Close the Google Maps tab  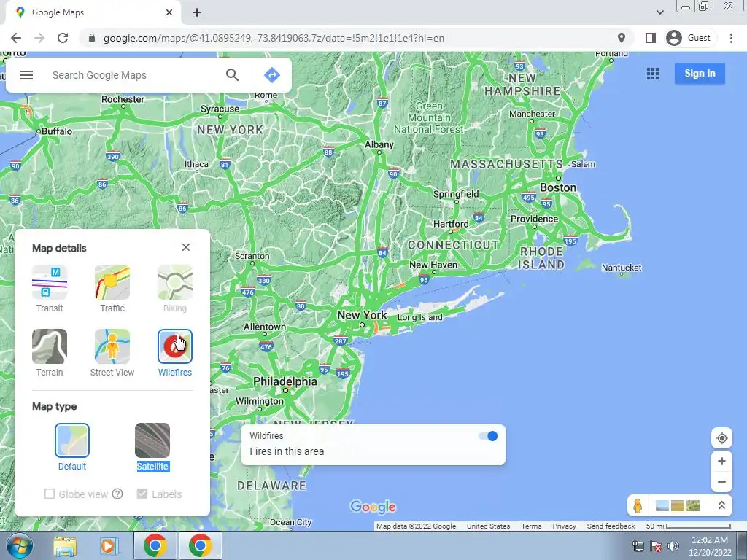pyautogui.click(x=169, y=12)
